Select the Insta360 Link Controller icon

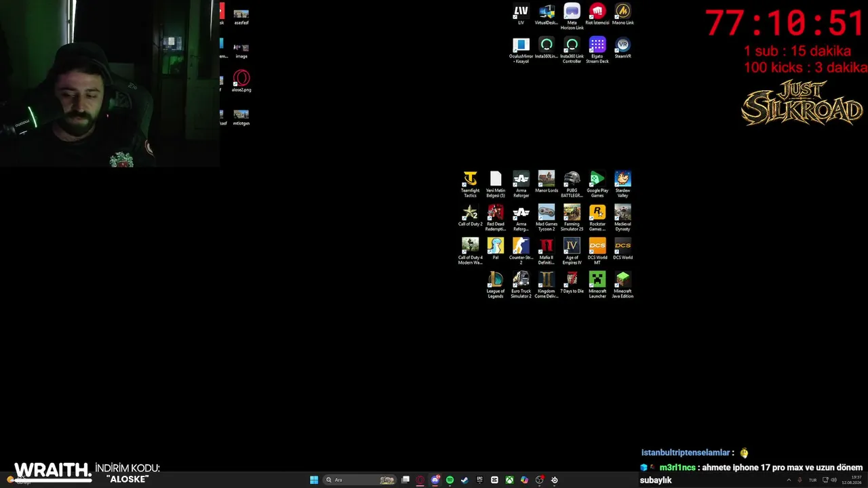pos(572,50)
